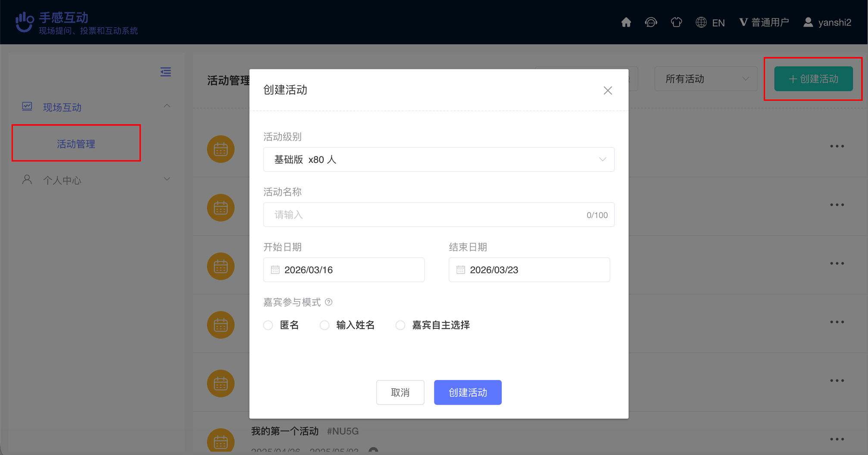Click the help icon beside 嘉宾参与模式
The height and width of the screenshot is (455, 868).
pos(329,302)
